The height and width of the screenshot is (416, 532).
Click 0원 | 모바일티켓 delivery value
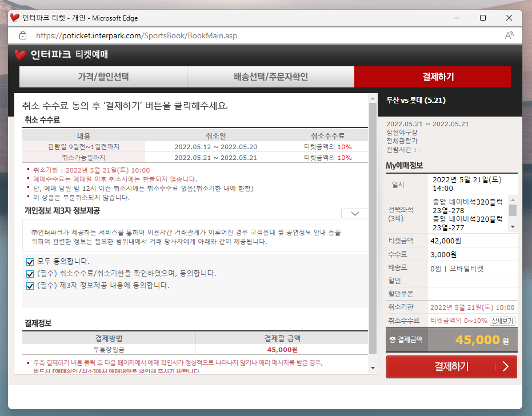457,269
